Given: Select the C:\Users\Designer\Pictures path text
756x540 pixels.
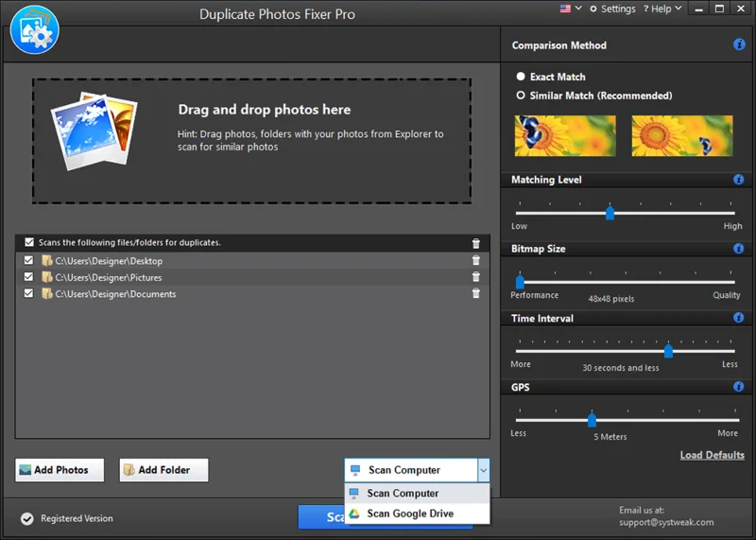Looking at the screenshot, I should (x=109, y=277).
